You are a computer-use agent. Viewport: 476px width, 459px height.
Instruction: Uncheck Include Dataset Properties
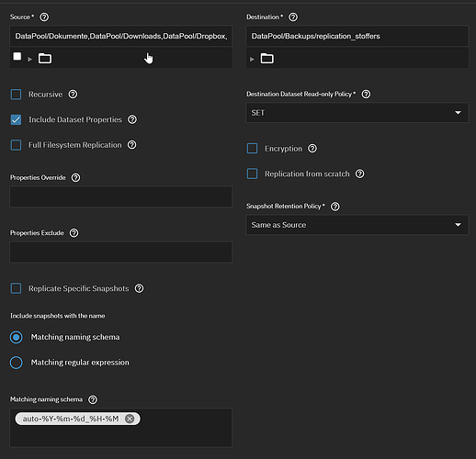point(16,119)
